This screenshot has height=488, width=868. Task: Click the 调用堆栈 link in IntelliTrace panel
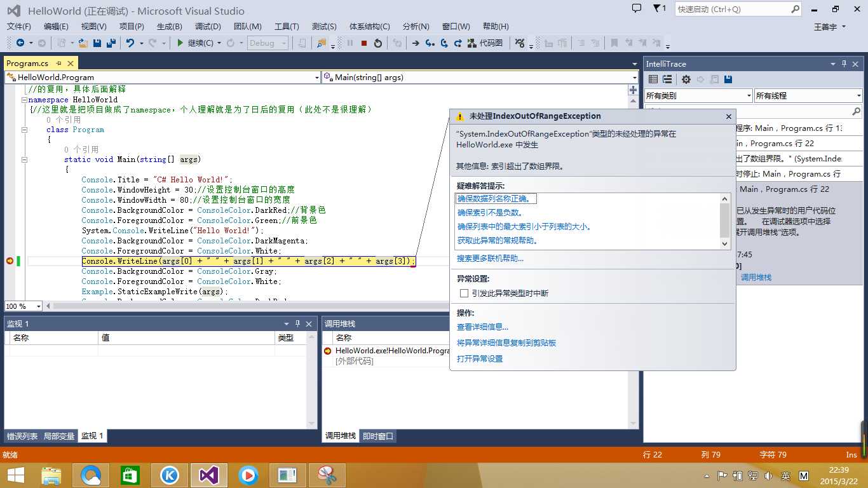(x=756, y=278)
